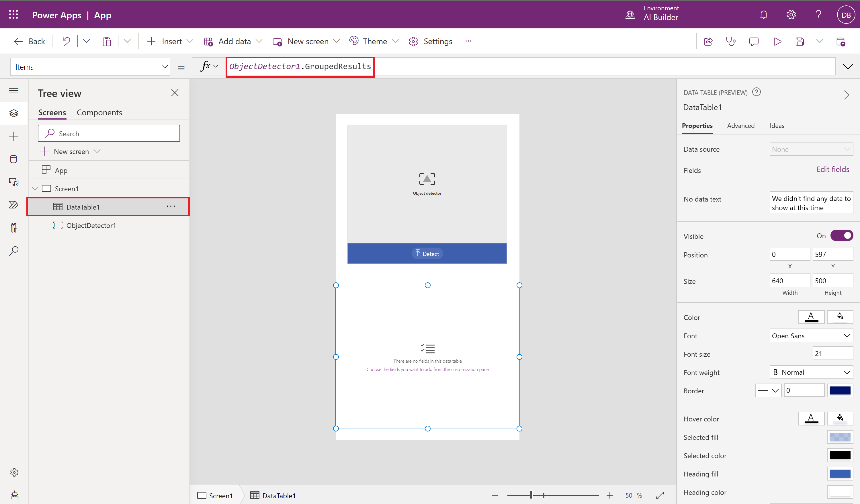Collapse the Screen1 tree node
Screen dimensions: 860x504
pos(34,188)
